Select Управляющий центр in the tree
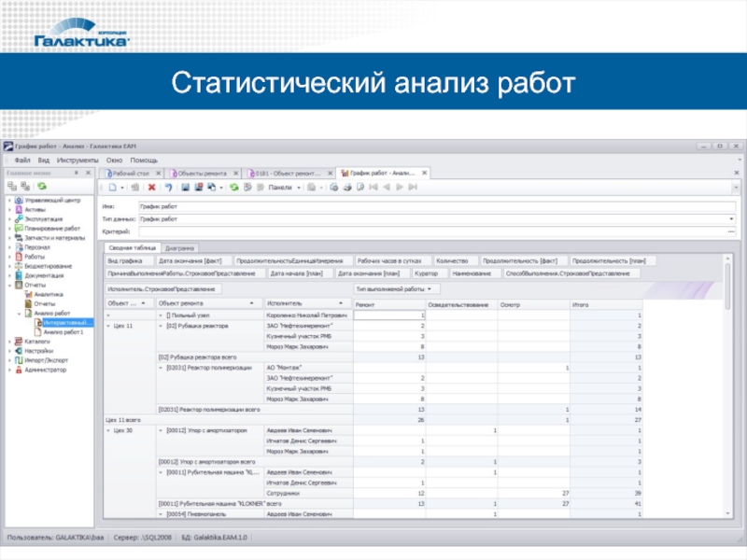The width and height of the screenshot is (747, 560). [52, 201]
